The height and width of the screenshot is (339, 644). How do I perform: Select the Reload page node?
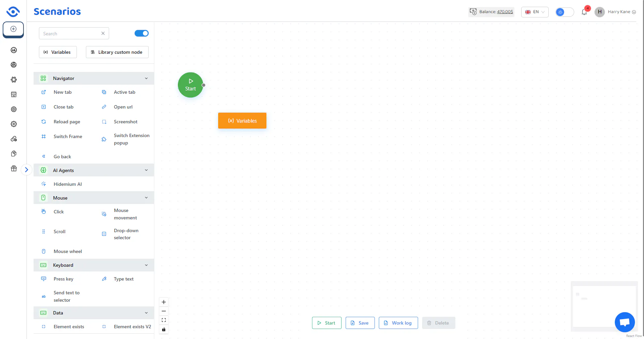click(67, 122)
